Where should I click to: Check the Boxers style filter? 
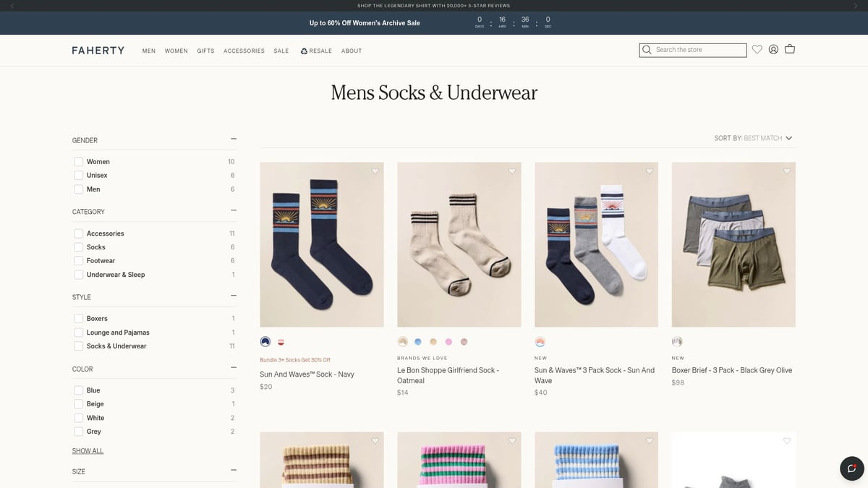click(78, 318)
